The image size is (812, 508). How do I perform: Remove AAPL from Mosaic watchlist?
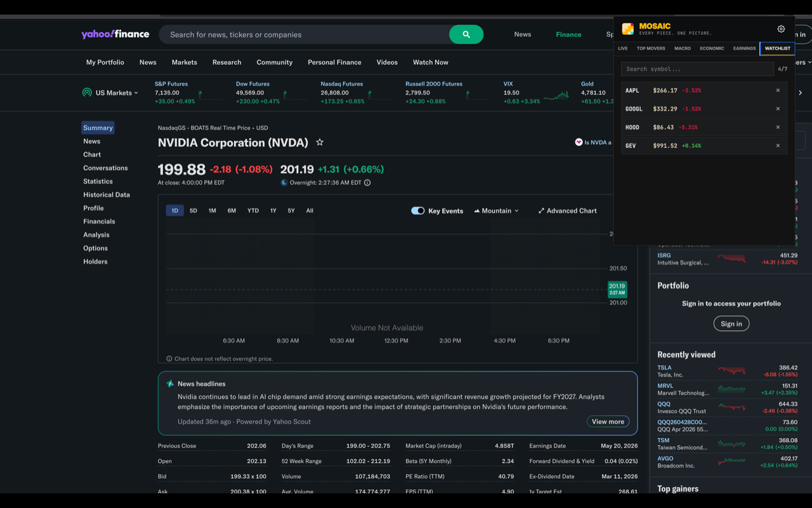pos(778,90)
